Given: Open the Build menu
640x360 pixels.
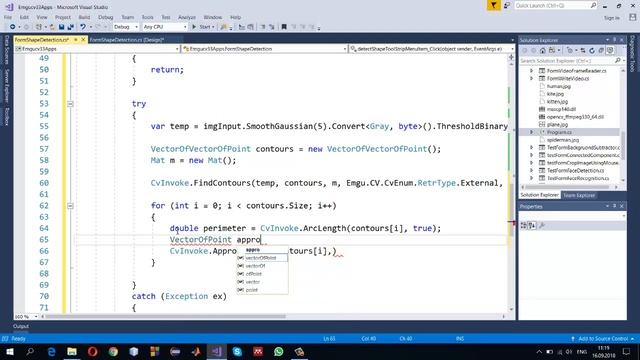Looking at the screenshot, I should tap(84, 17).
